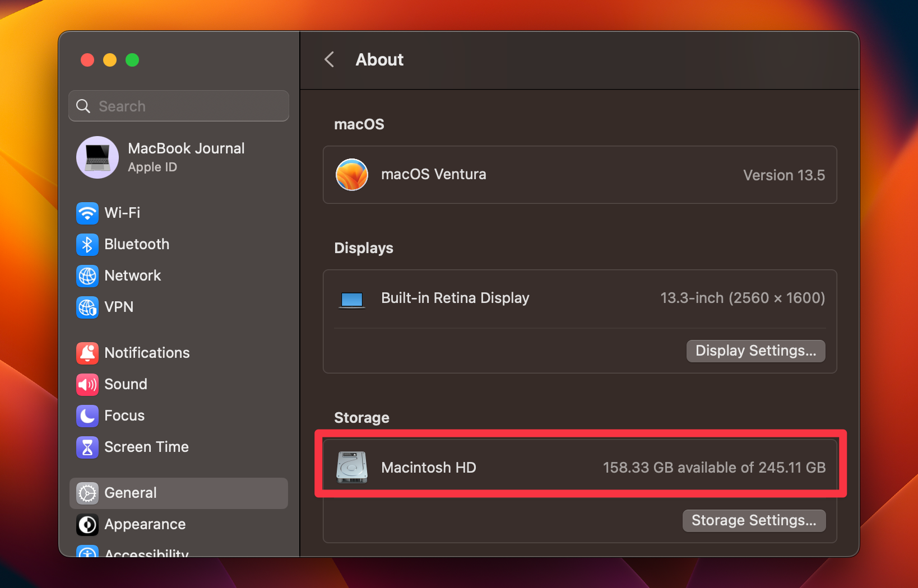Screen dimensions: 918x588
Task: Open Network settings
Action: click(133, 276)
